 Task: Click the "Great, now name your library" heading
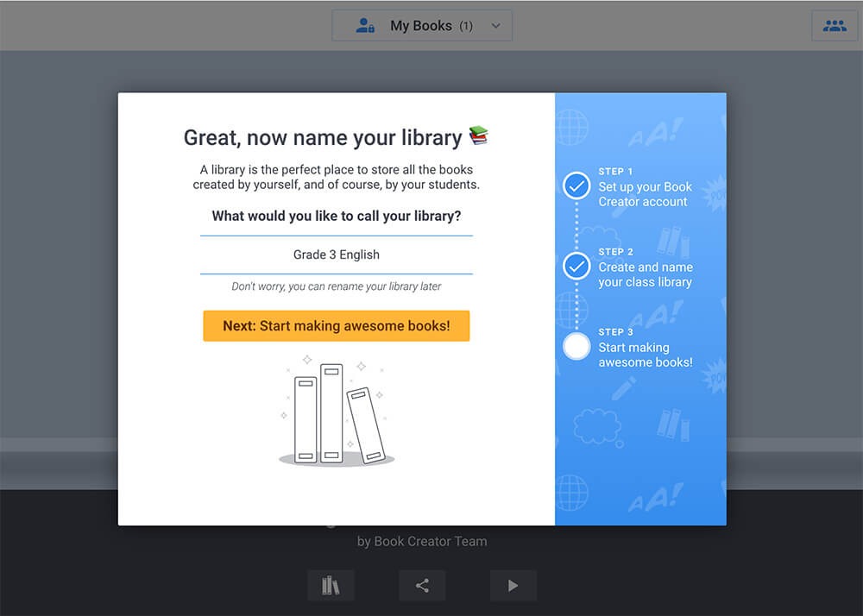[x=323, y=137]
